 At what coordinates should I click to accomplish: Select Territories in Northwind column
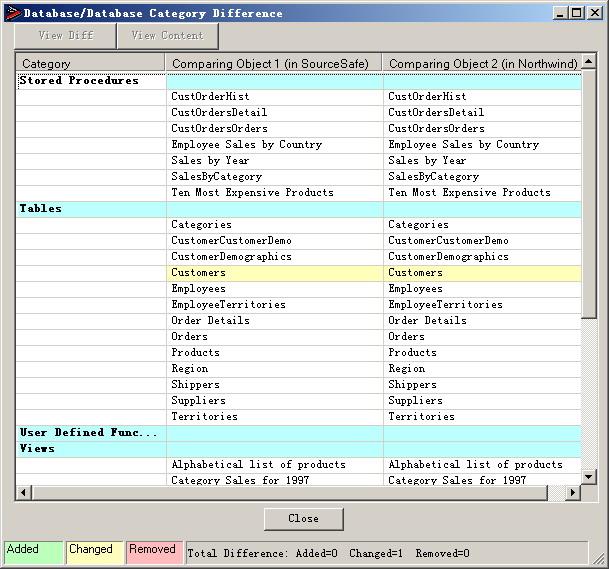pos(482,417)
